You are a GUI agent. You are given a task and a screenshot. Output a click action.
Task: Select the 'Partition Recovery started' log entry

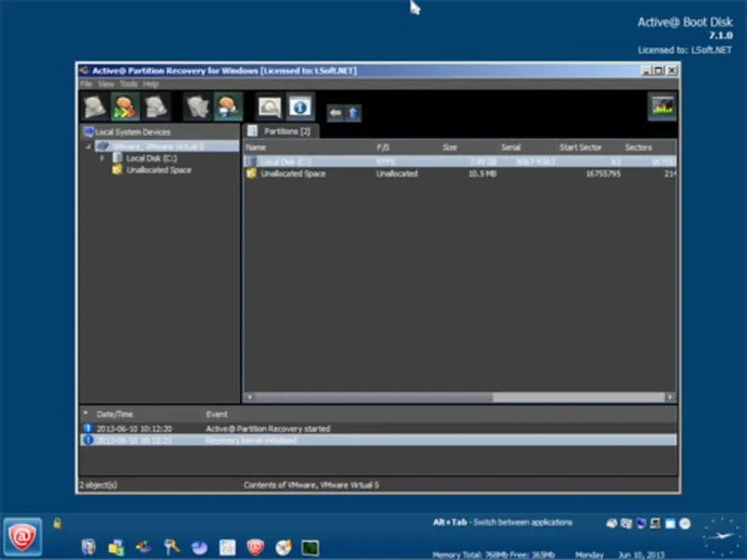267,428
